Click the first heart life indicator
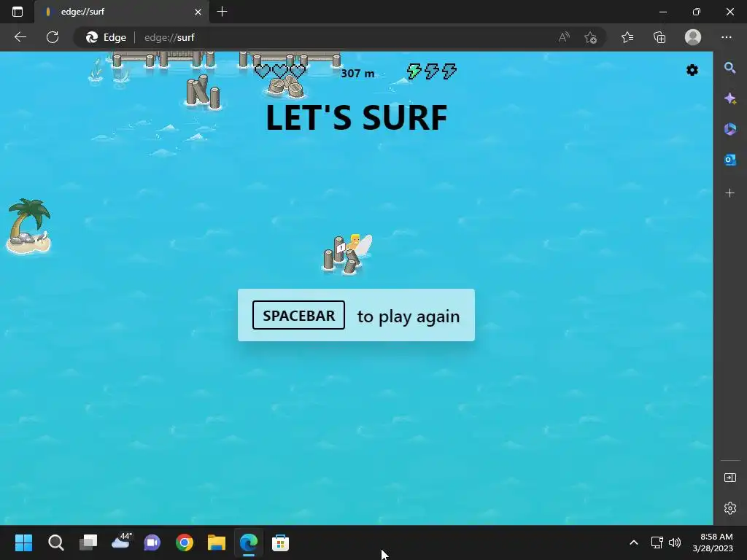Viewport: 747px width, 560px height. (262, 71)
